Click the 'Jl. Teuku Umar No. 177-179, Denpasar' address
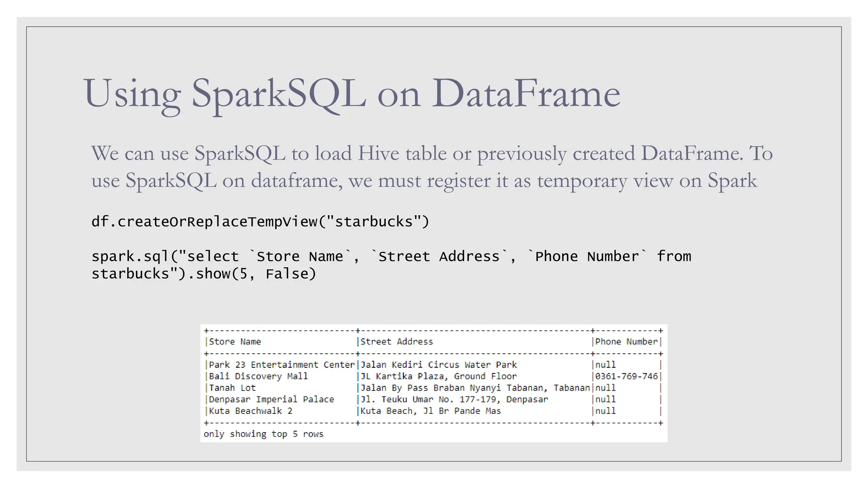 [x=454, y=399]
